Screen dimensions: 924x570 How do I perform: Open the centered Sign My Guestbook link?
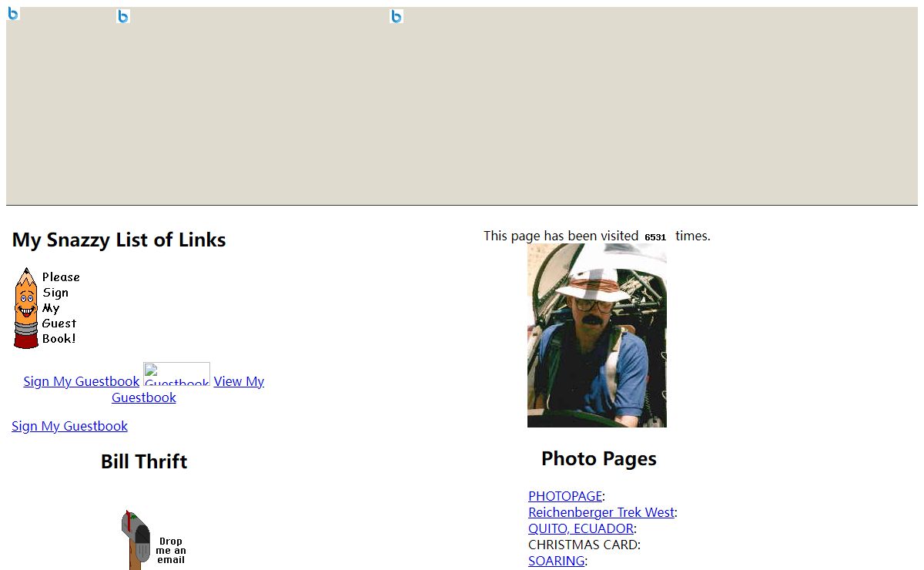(82, 381)
